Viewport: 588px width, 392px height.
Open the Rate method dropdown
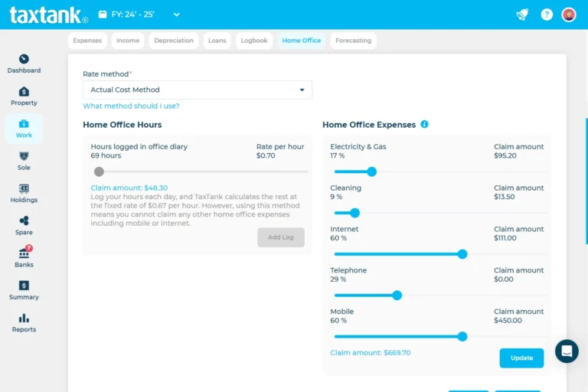[198, 90]
